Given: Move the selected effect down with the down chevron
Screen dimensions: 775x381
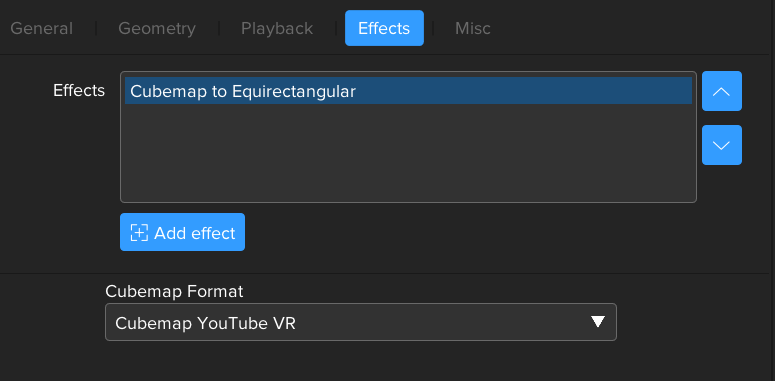Looking at the screenshot, I should click(722, 145).
